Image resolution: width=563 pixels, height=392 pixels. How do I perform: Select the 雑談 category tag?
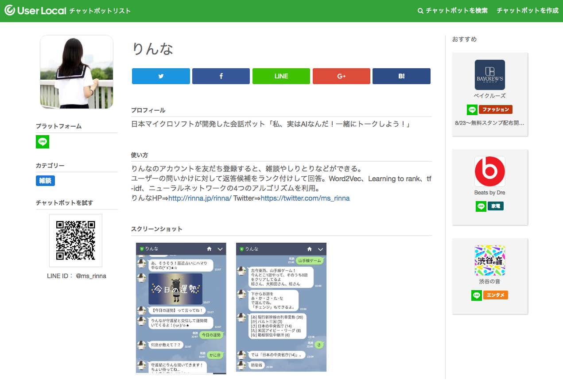(45, 181)
